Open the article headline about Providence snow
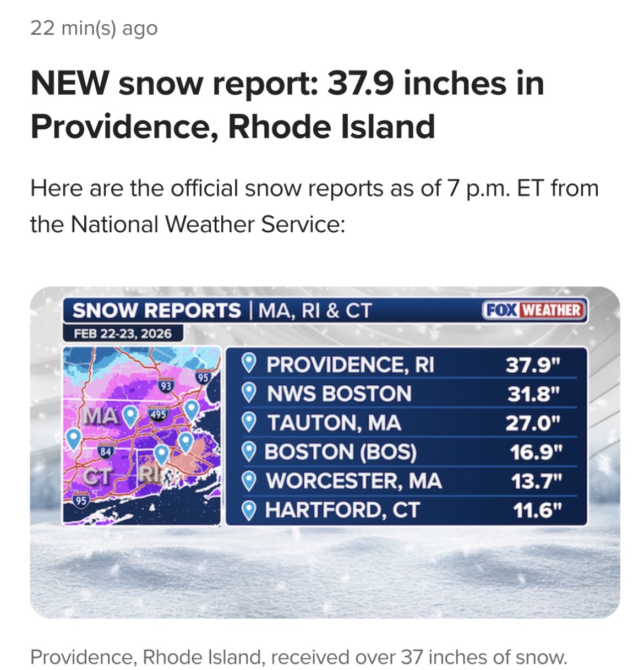Viewport: 644px width, 670px height. [287, 105]
